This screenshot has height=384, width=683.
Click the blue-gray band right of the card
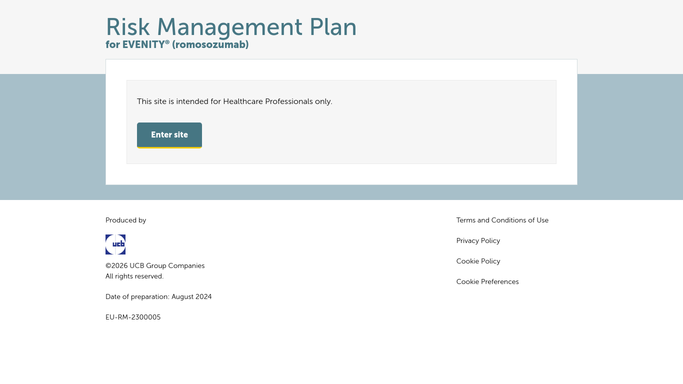point(630,137)
